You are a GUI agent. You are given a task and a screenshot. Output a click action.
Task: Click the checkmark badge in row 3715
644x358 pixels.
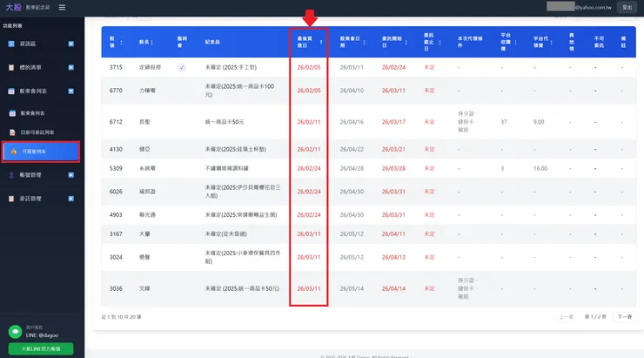pyautogui.click(x=182, y=67)
